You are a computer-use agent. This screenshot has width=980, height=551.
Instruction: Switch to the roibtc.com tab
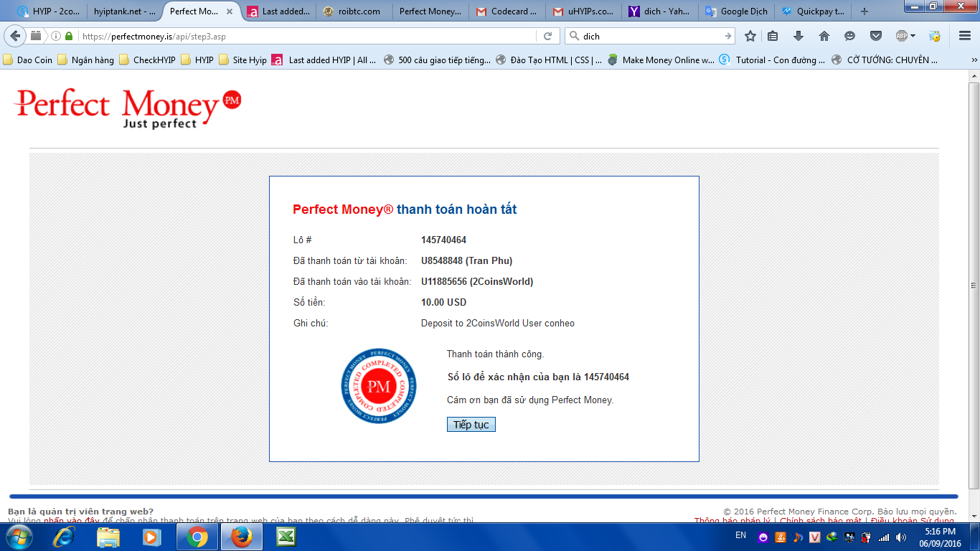coord(354,11)
